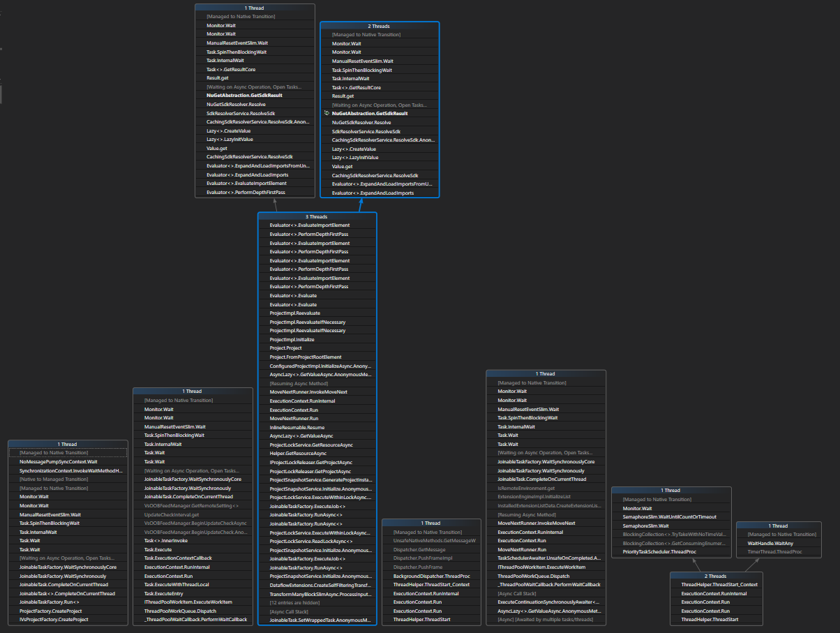This screenshot has height=633, width=840.
Task: Select WaitHandle.WaitAny in the far-right 1 Thread stack
Action: click(x=778, y=543)
